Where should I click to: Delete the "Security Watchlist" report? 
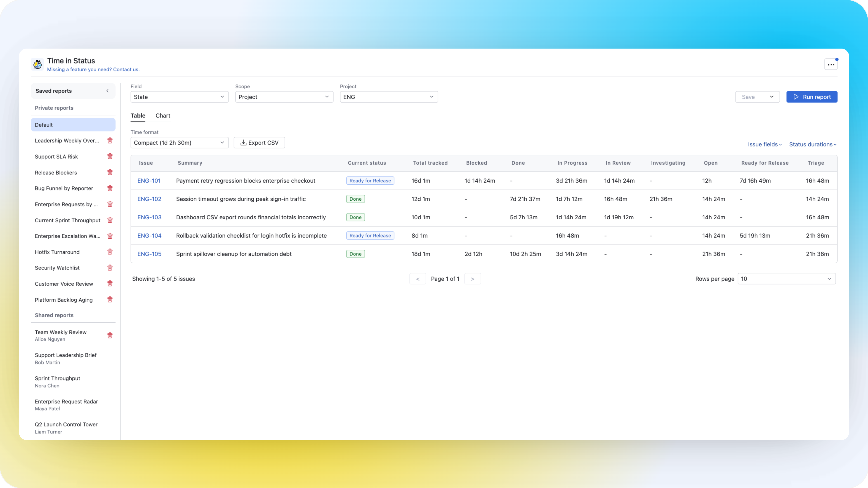pyautogui.click(x=110, y=268)
